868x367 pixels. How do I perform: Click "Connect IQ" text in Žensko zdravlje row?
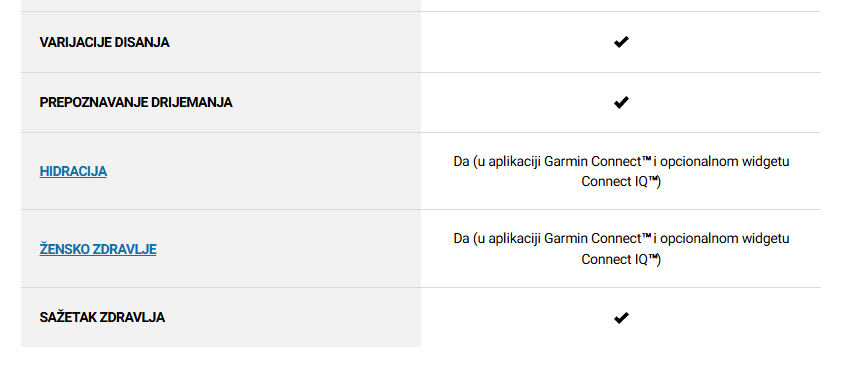click(x=614, y=260)
